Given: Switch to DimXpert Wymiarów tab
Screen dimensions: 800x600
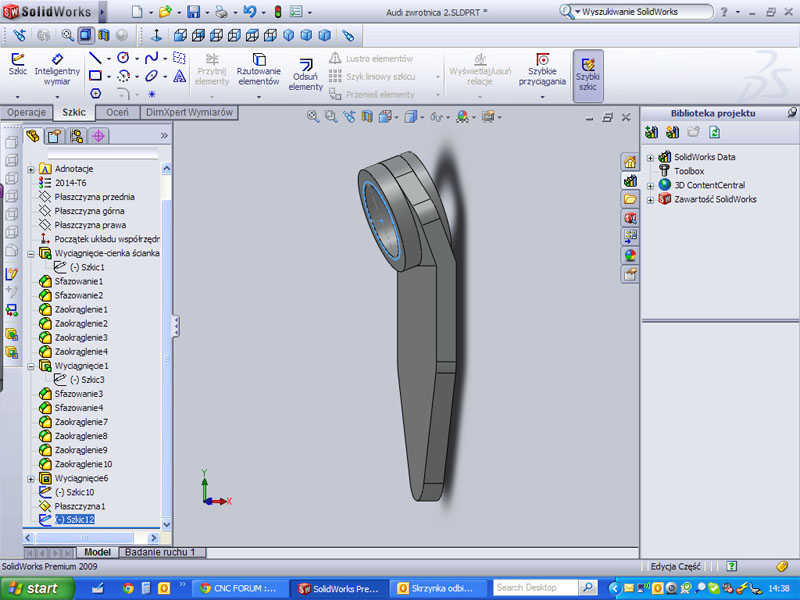Looking at the screenshot, I should tap(189, 112).
